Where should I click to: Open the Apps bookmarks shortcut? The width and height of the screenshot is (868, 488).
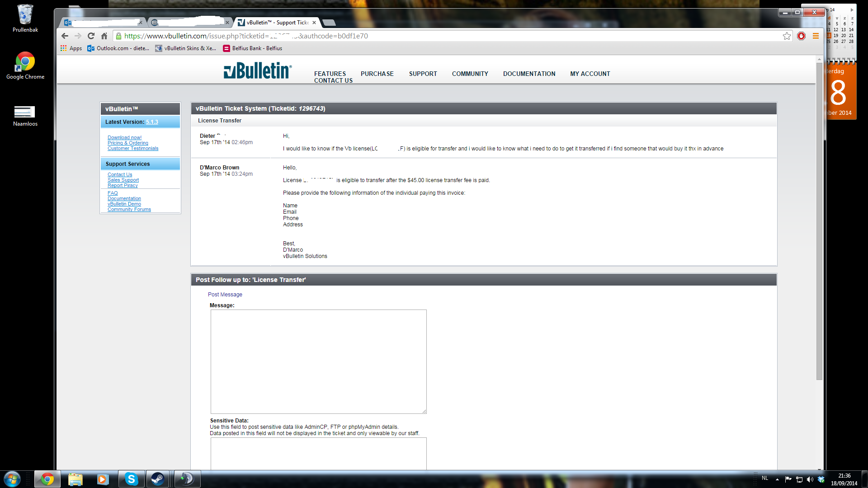pos(71,48)
